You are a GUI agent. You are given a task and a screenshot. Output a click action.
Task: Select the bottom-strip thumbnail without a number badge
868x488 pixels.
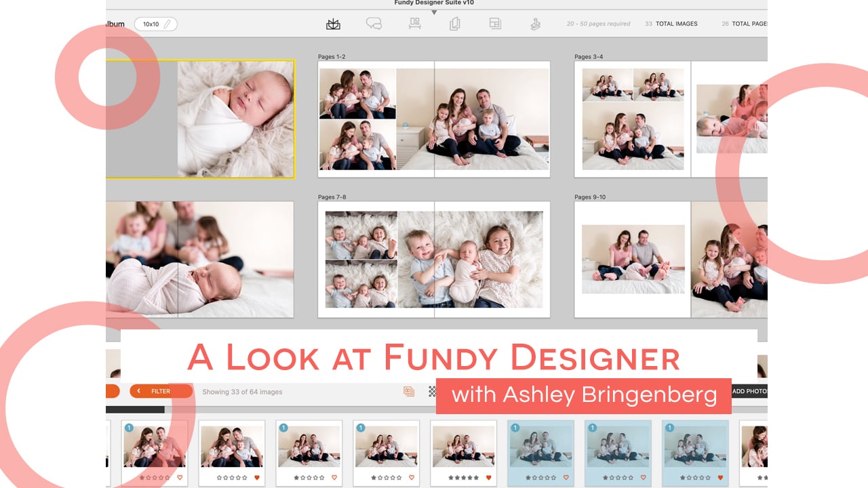pos(232,453)
